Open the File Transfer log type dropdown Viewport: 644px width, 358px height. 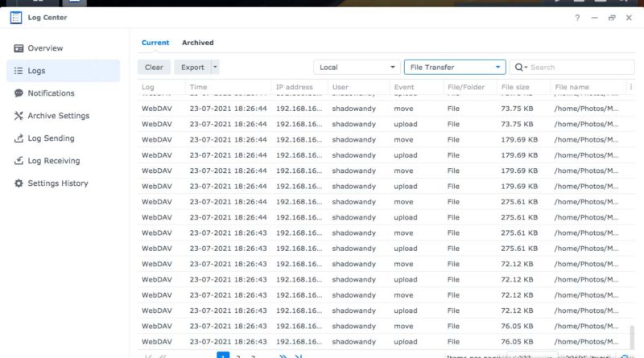(454, 68)
